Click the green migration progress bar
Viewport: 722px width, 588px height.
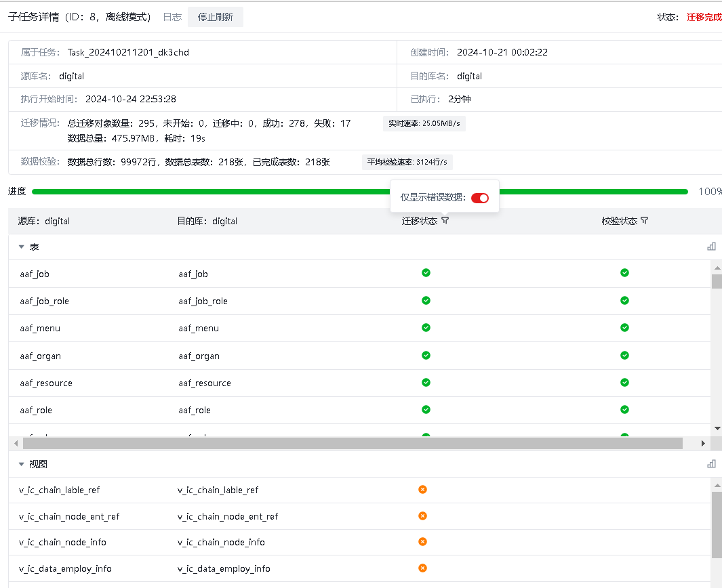tap(360, 192)
